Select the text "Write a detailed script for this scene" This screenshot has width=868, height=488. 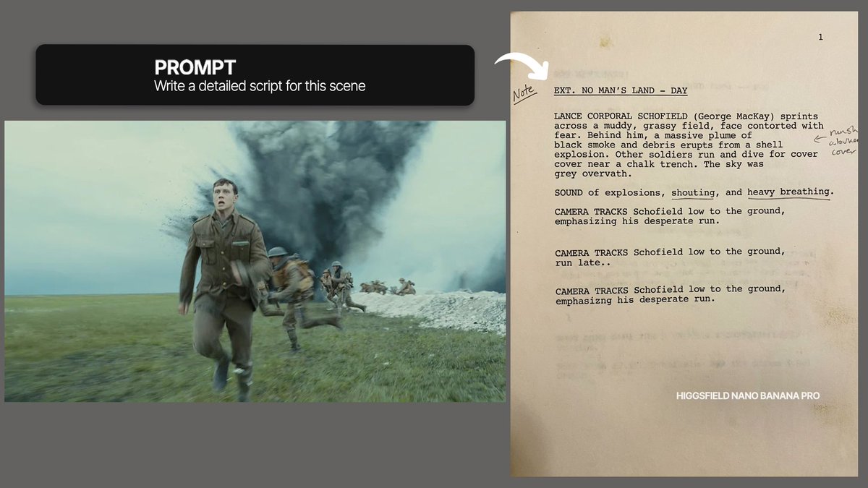click(x=260, y=86)
